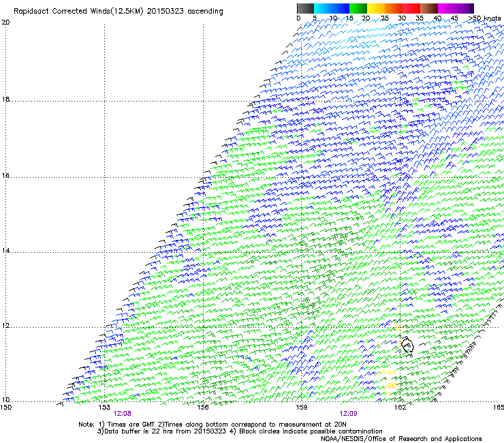Click the '18' latitude axis label
The height and width of the screenshot is (443, 504).
pyautogui.click(x=5, y=99)
